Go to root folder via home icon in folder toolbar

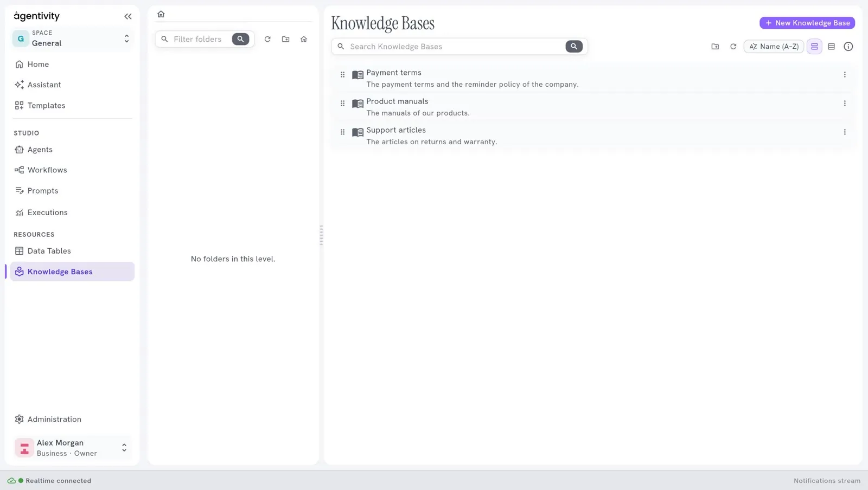[304, 39]
